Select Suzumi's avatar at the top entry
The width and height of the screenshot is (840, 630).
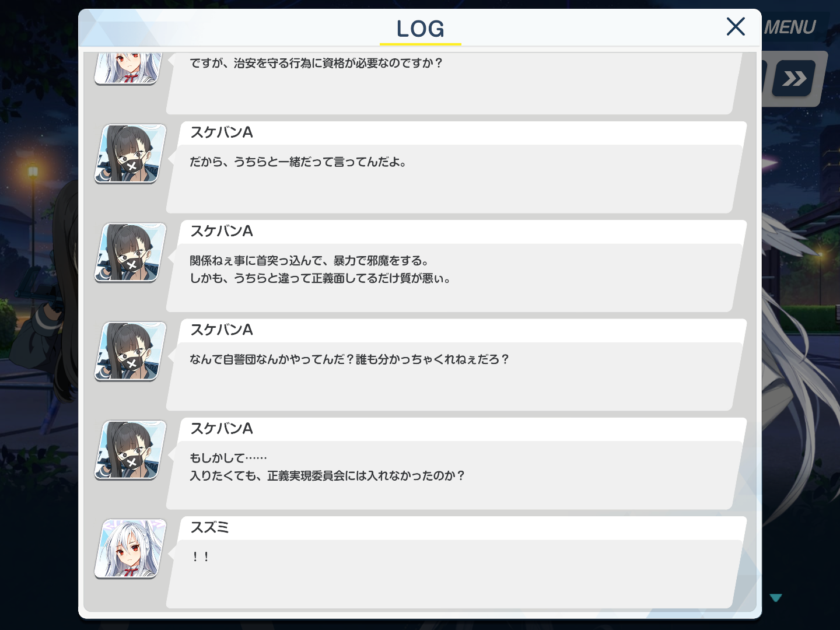[129, 68]
